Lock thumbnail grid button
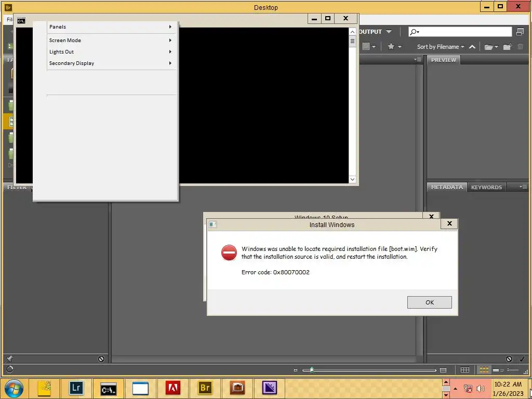The height and width of the screenshot is (399, 532). [464, 370]
